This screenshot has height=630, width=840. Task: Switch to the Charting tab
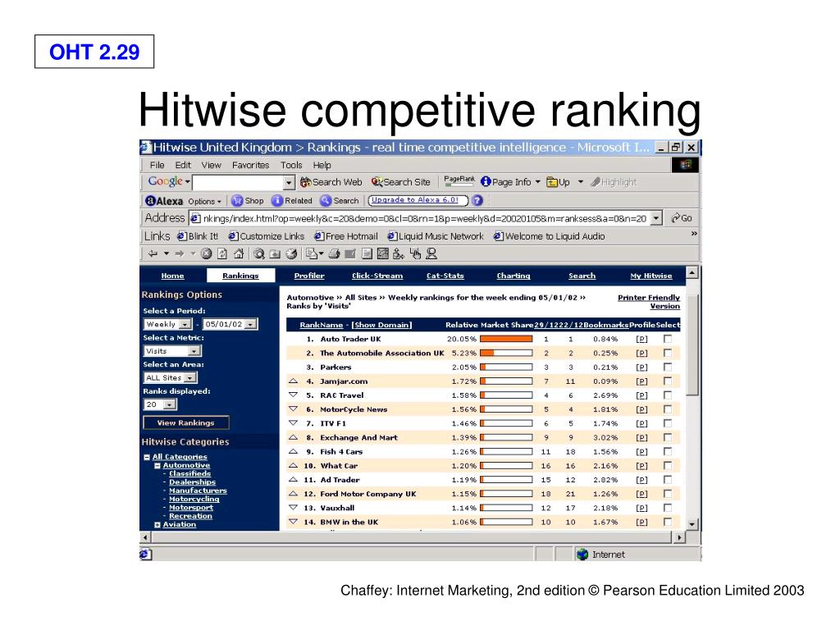pyautogui.click(x=514, y=276)
